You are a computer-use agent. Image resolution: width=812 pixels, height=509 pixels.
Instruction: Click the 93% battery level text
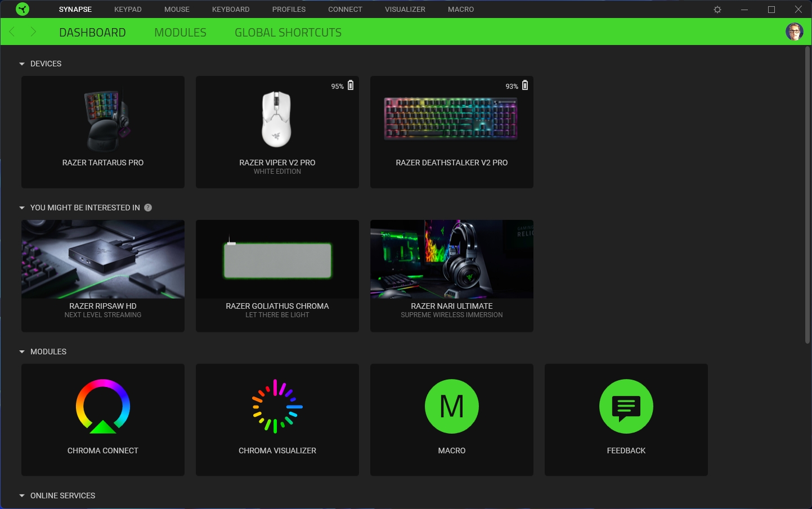coord(512,87)
